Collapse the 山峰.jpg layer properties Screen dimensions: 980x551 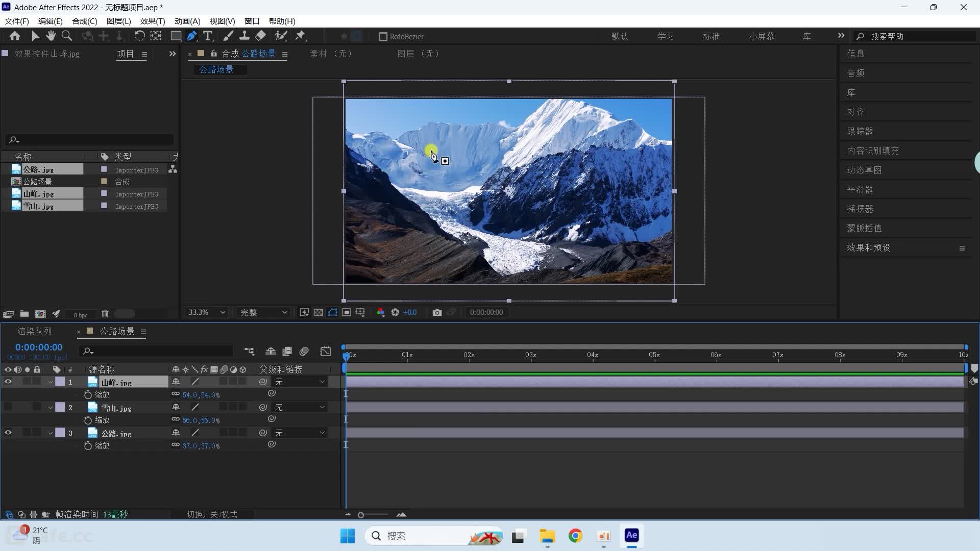(51, 382)
